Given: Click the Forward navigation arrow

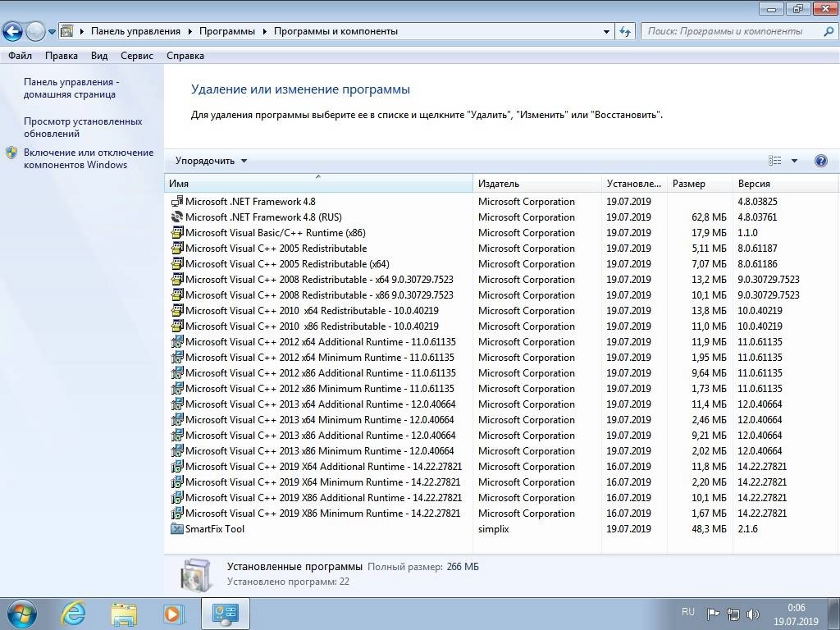Looking at the screenshot, I should point(35,32).
